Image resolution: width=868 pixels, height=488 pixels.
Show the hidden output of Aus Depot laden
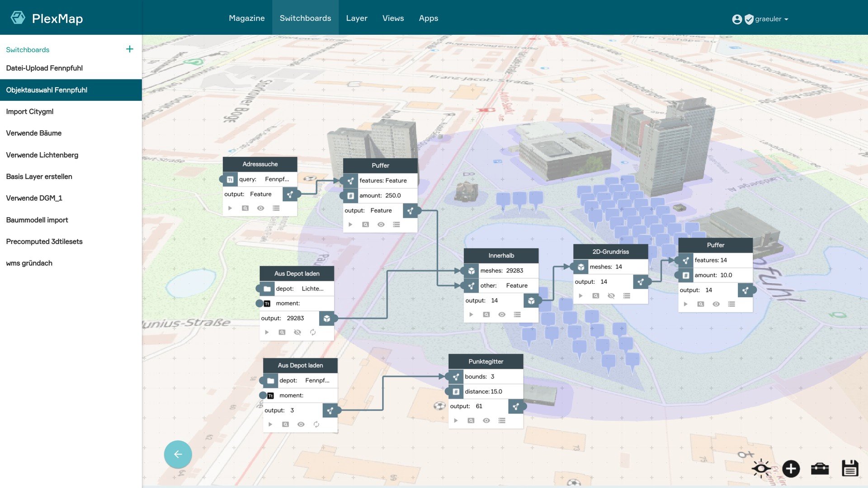[x=298, y=332]
